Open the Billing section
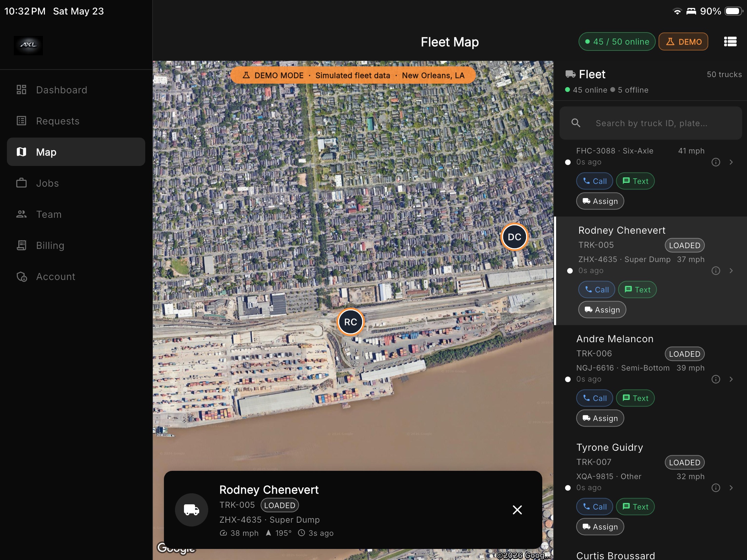Screen dimensions: 747x560 [x=76, y=245]
